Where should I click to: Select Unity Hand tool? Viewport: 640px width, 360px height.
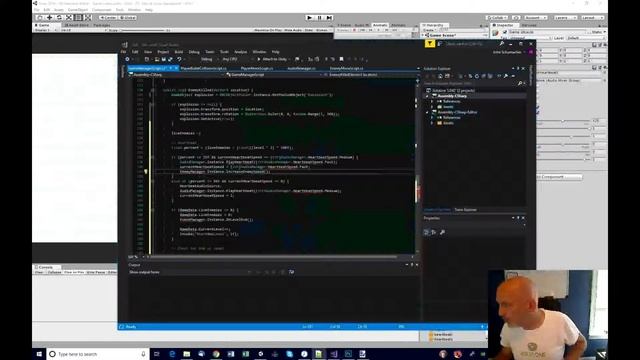tap(40, 18)
